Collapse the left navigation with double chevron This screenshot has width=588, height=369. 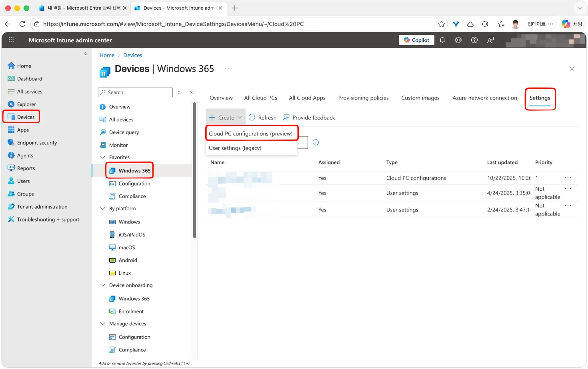[x=86, y=54]
